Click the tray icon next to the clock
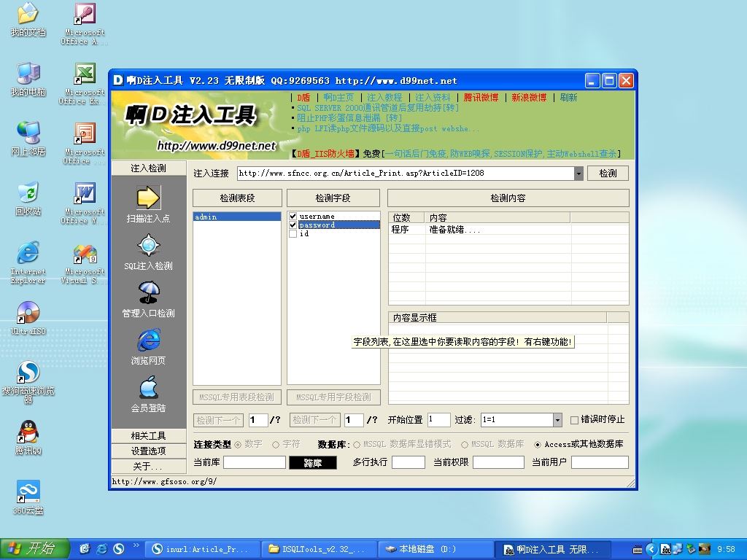Screen dimensions: 747x560 pyautogui.click(x=704, y=549)
